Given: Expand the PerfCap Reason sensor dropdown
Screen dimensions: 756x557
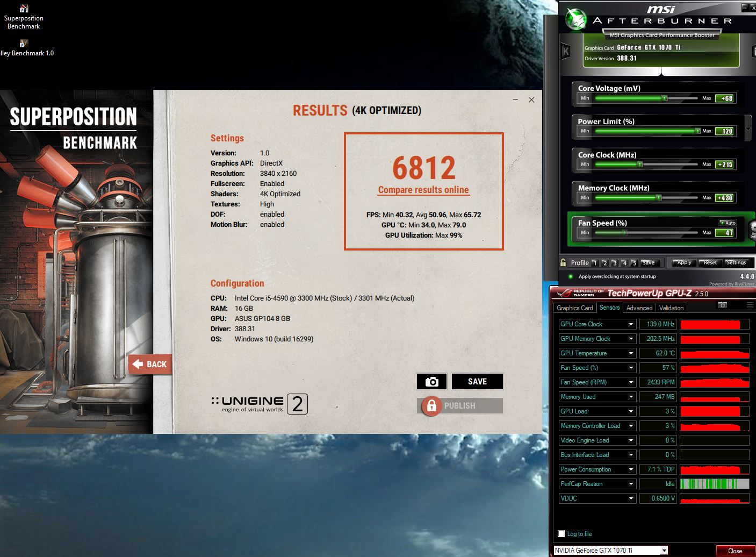Looking at the screenshot, I should point(631,484).
